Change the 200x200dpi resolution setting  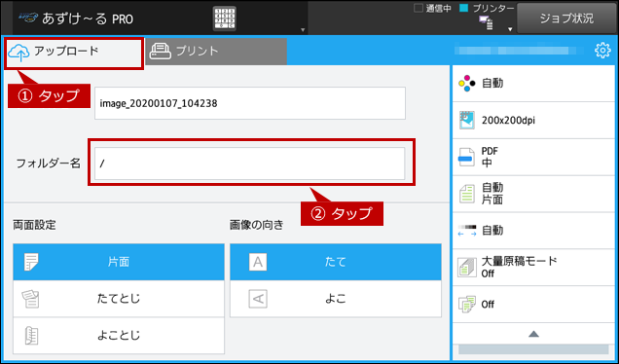click(533, 120)
